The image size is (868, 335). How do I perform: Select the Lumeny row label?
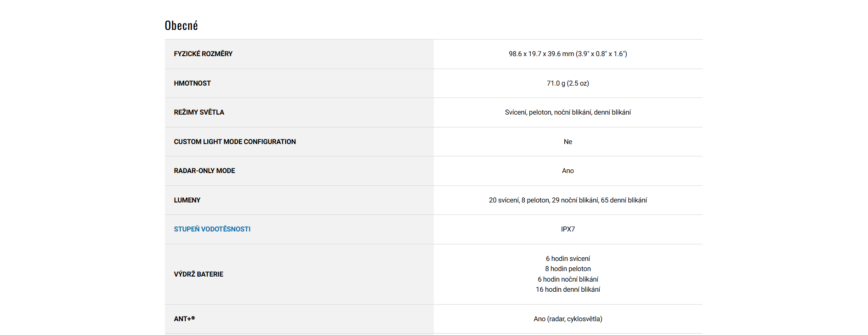[x=187, y=200]
